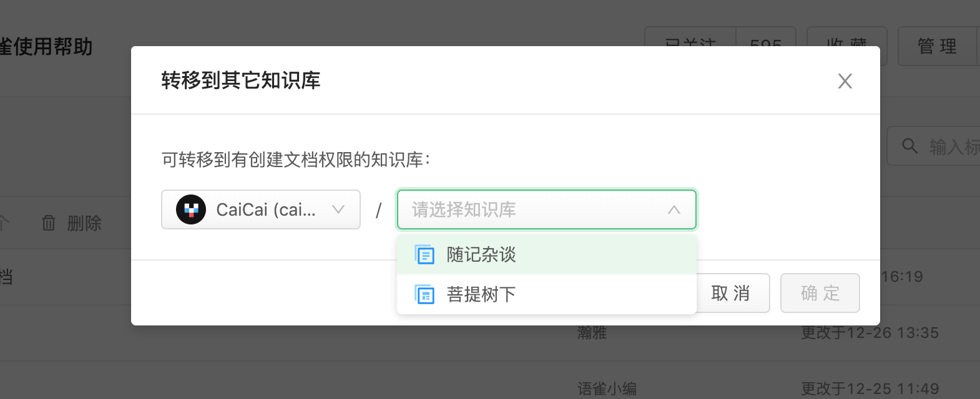Click the trash can icon

(49, 223)
